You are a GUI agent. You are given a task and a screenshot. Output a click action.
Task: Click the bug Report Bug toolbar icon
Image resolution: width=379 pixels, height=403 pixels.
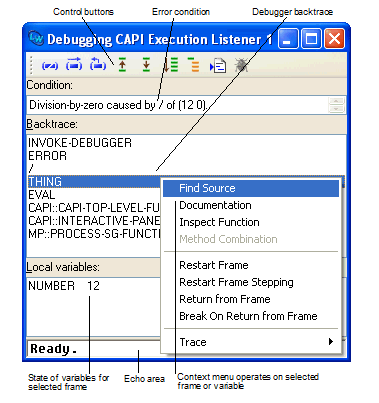pyautogui.click(x=241, y=65)
